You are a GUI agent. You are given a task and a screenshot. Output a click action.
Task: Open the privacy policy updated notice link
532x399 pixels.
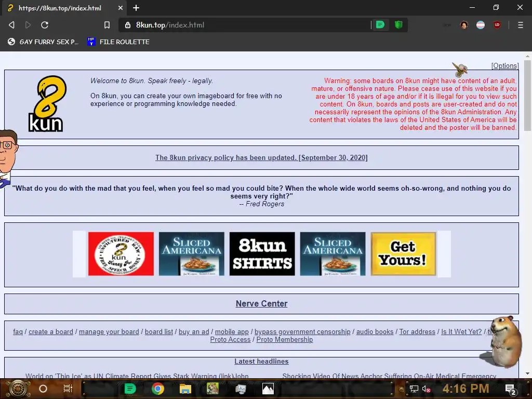(261, 157)
